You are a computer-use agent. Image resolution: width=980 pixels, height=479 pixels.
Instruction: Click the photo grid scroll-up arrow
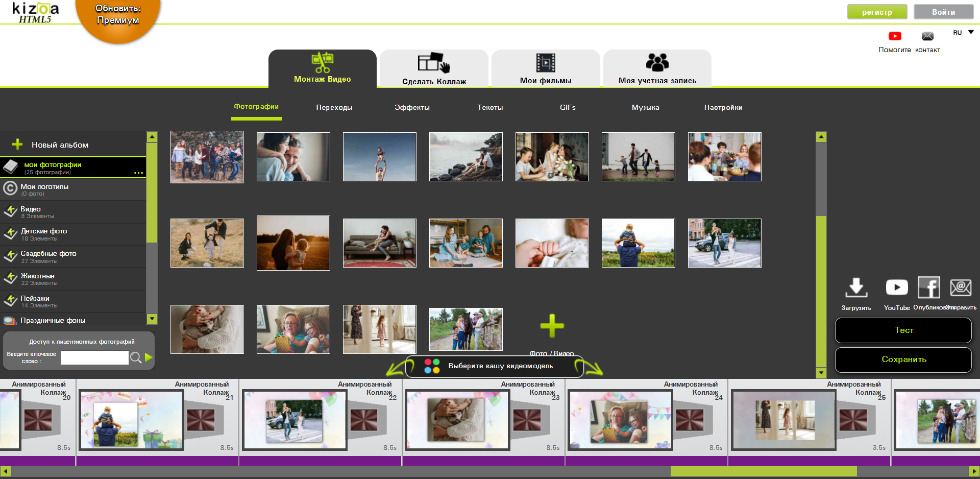(821, 137)
